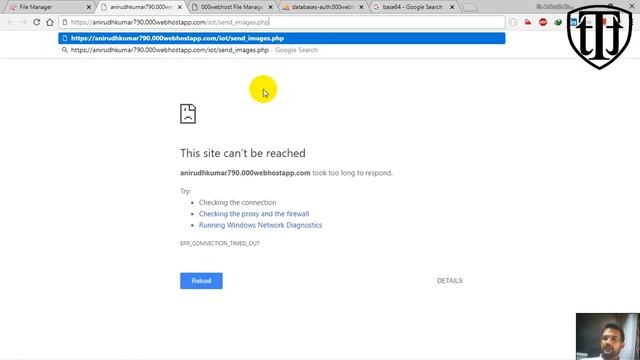
Task: Launch Running Windows Network Diagnostics link
Action: click(260, 225)
